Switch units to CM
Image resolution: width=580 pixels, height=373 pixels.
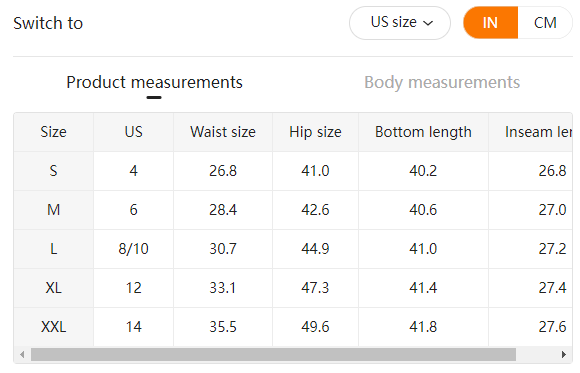[x=545, y=23]
